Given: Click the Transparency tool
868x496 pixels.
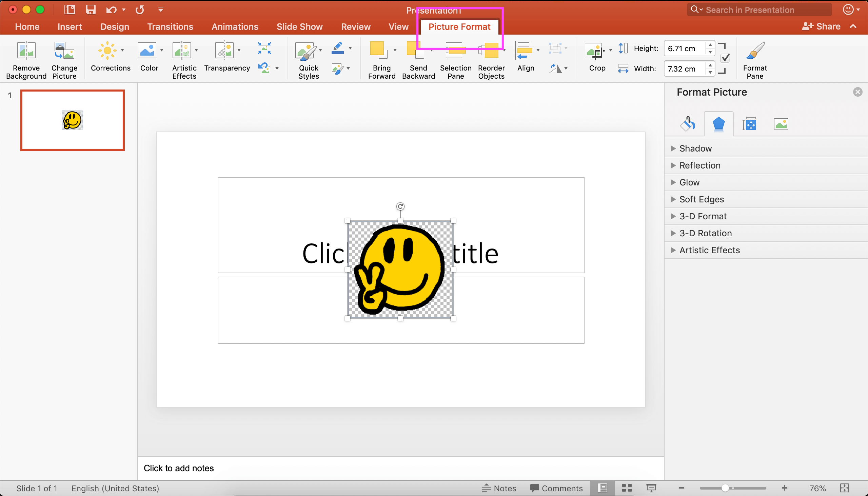Looking at the screenshot, I should tap(226, 58).
